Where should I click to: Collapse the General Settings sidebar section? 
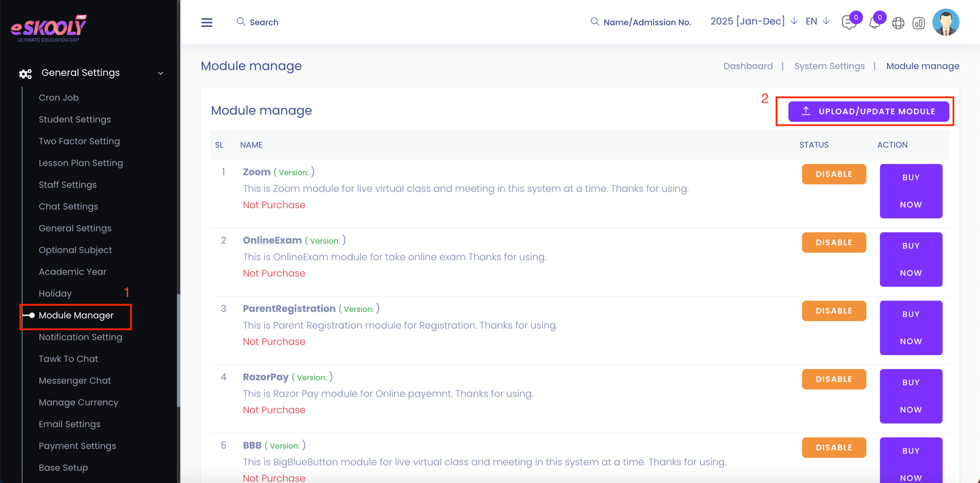coord(160,73)
